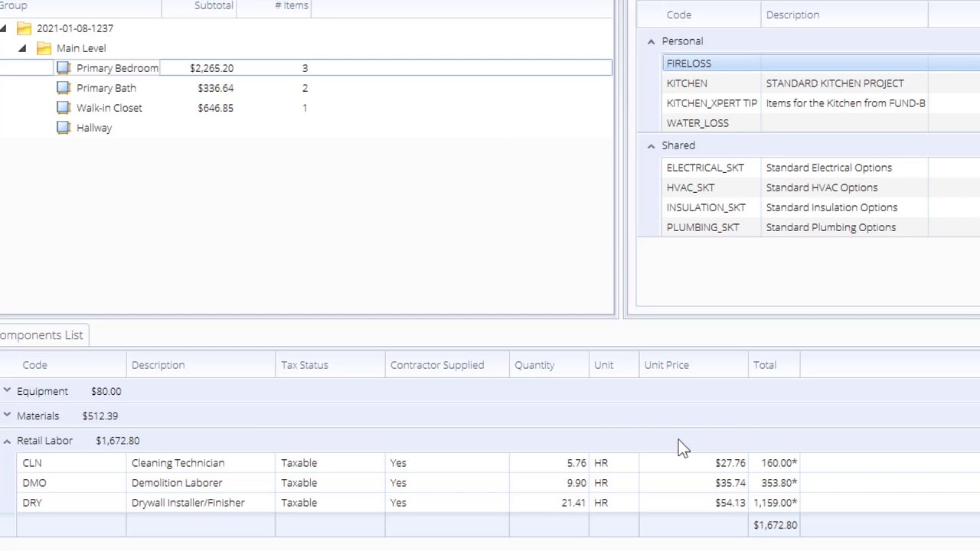The height and width of the screenshot is (551, 980).
Task: Select the Walk-in Closet tree row
Action: click(306, 108)
